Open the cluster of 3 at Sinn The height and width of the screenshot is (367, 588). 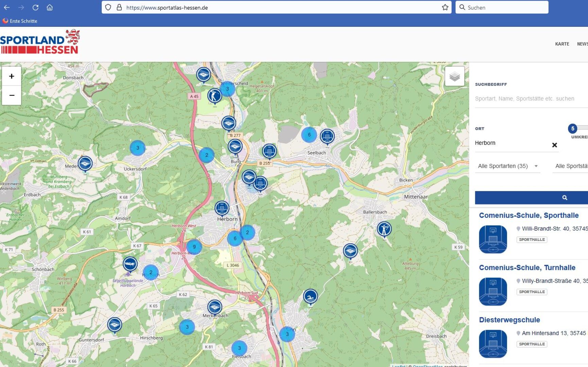pyautogui.click(x=287, y=334)
